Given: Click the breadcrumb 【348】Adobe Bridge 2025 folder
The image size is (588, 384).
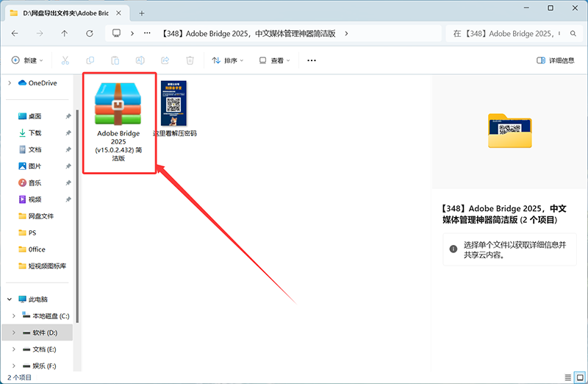Looking at the screenshot, I should click(249, 34).
